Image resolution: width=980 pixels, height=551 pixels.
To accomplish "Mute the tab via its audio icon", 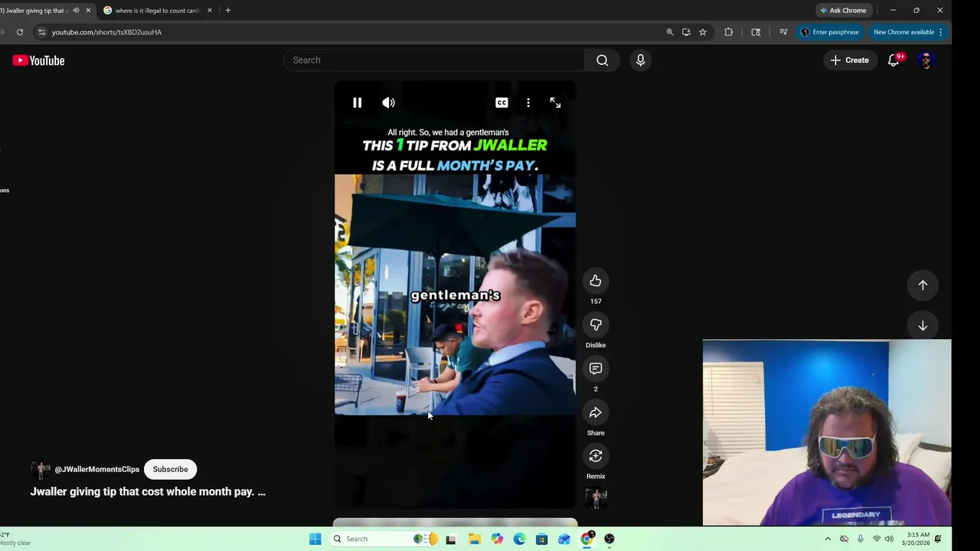I will coord(76,11).
